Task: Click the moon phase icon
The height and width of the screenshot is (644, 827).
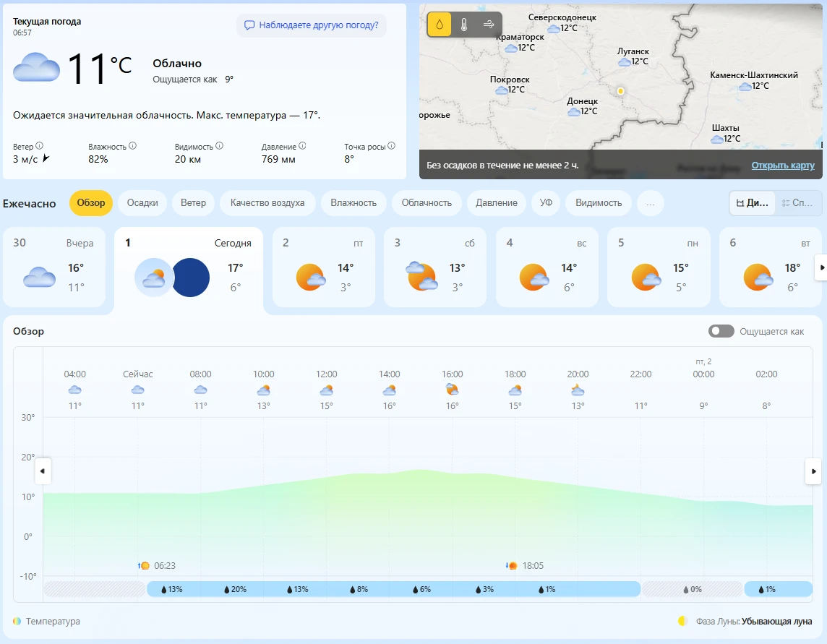Action: point(683,621)
